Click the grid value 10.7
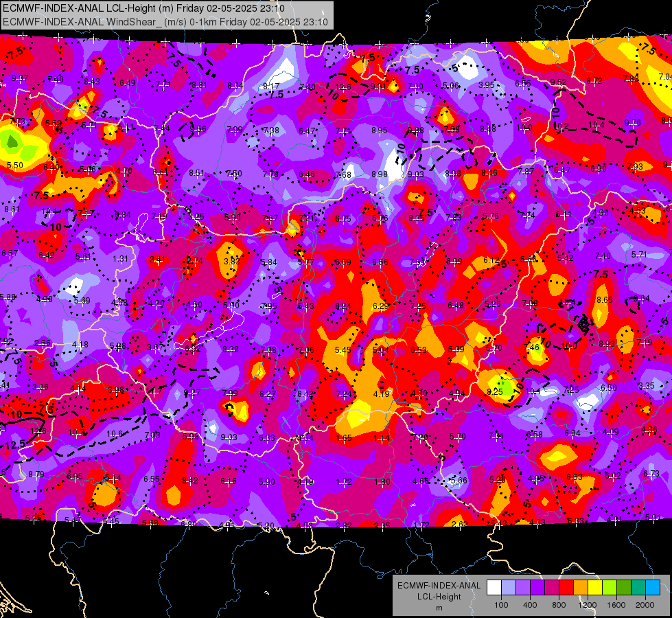Viewport: 672px width, 618px height. coord(76,433)
